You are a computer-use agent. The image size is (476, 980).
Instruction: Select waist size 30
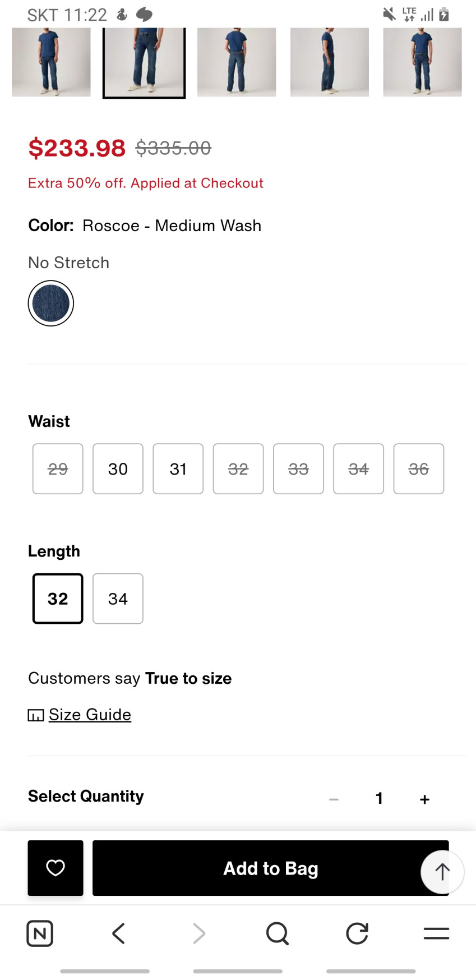pos(118,469)
